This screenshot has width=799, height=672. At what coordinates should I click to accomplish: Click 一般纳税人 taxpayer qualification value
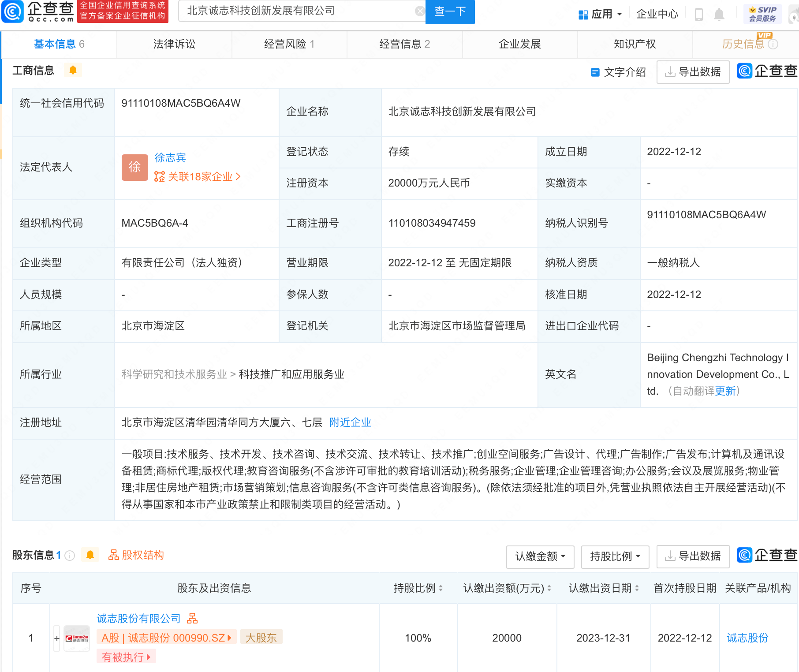[673, 263]
